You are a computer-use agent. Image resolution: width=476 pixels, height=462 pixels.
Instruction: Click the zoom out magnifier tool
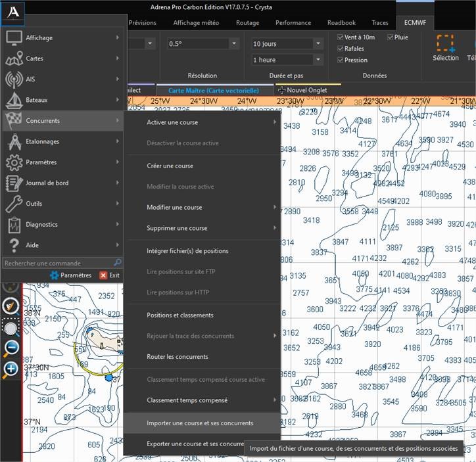11,348
